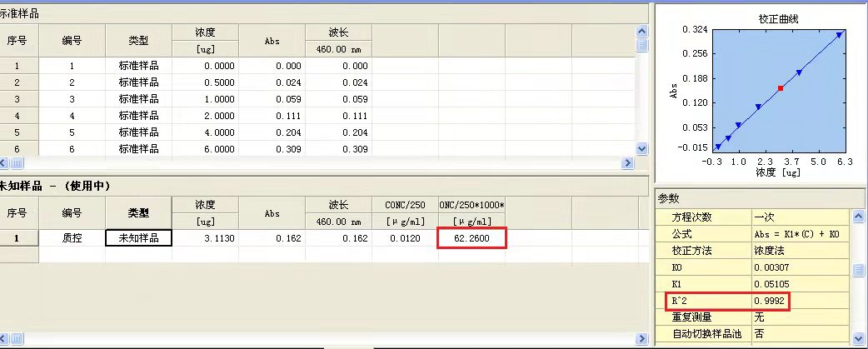This screenshot has width=868, height=349.
Task: Click the red unknown-sample point on calibration curve
Action: [781, 87]
